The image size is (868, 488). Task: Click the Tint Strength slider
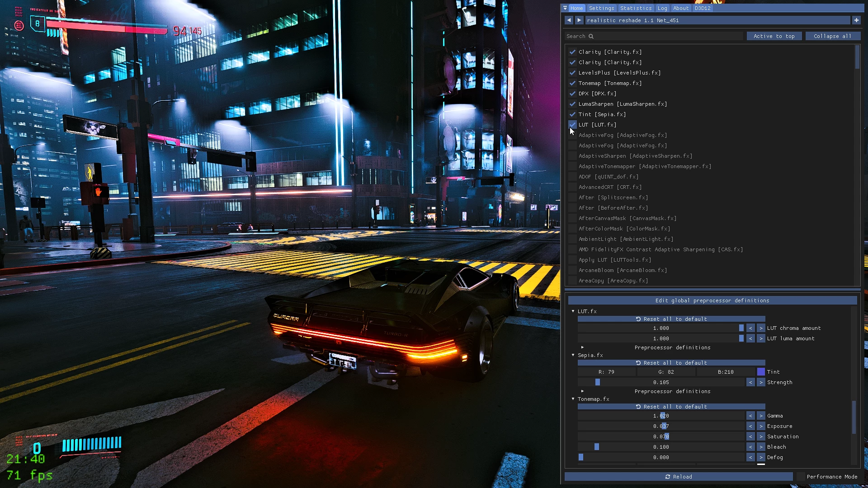(x=661, y=382)
